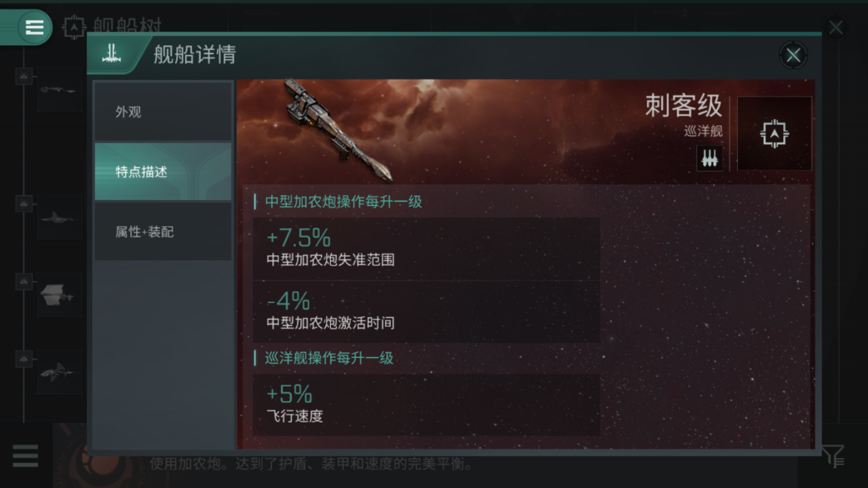Collapse the fourth ship tree node arrow

(x=24, y=359)
